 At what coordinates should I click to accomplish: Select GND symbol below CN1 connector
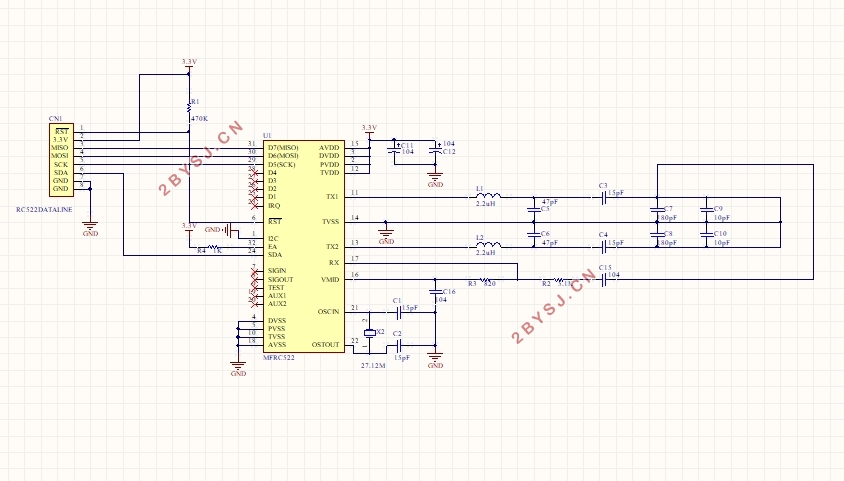[90, 227]
